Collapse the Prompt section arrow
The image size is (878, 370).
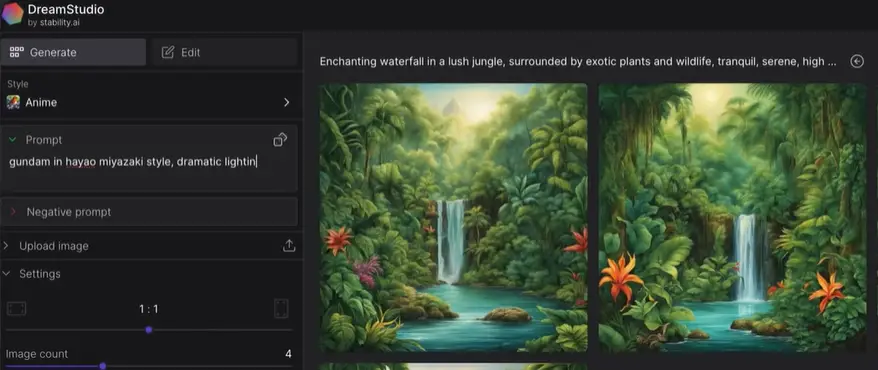[x=12, y=139]
